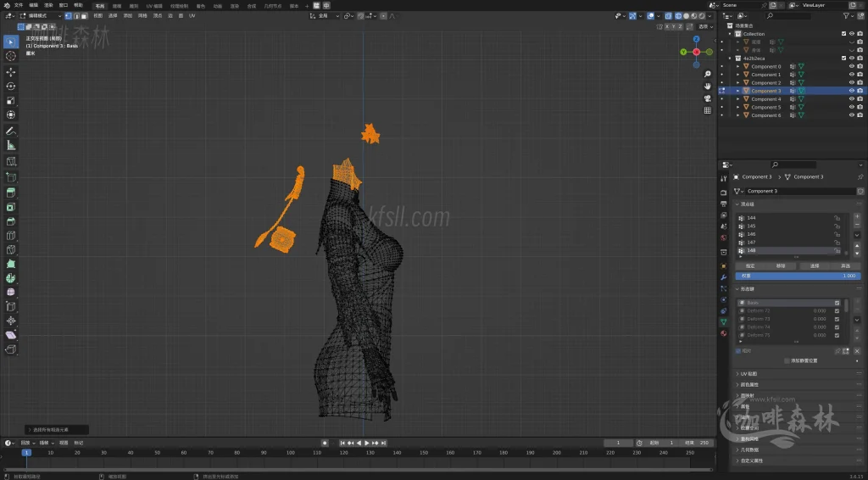
Task: Pick the Annotate tool
Action: point(10,131)
